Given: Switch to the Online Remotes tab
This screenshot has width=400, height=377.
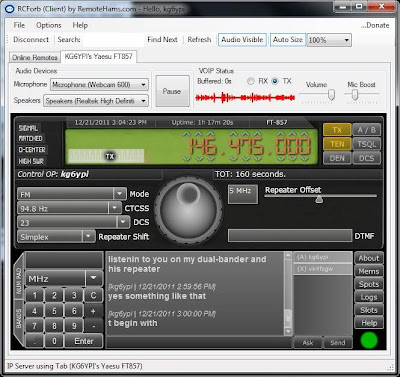Looking at the screenshot, I should (35, 57).
